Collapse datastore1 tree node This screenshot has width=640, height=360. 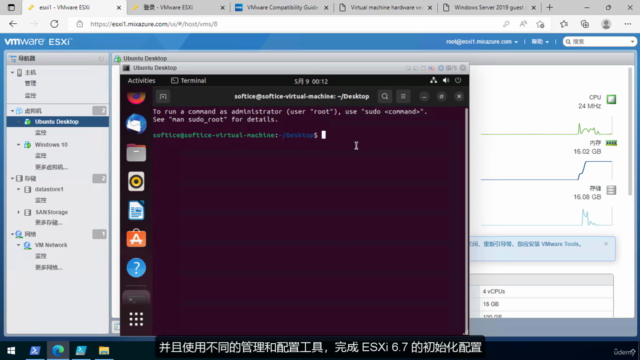coord(18,189)
